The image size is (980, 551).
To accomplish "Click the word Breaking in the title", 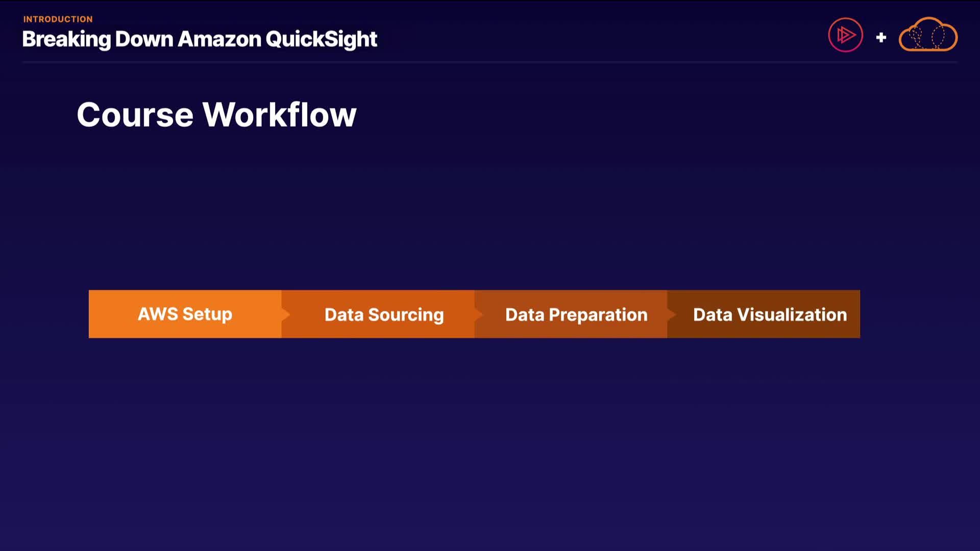I will [x=66, y=39].
